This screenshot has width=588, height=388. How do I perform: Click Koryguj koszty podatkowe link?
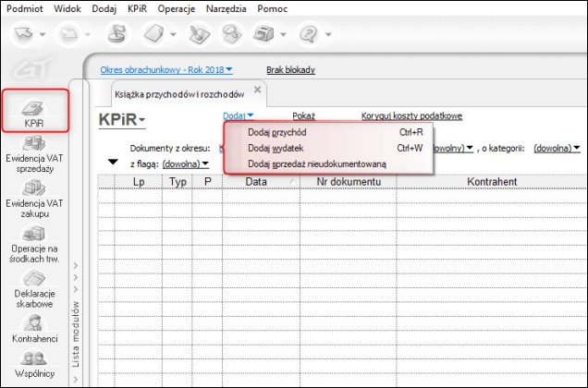[x=411, y=116]
